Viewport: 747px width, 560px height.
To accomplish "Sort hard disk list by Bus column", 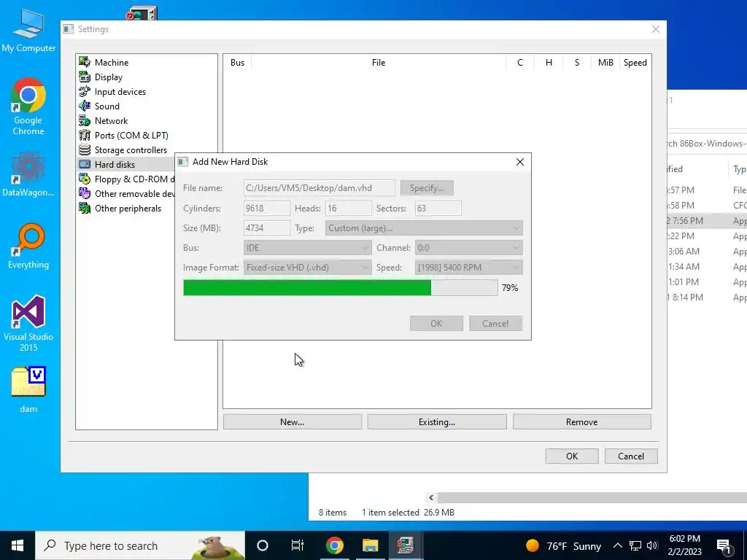I will pyautogui.click(x=237, y=63).
